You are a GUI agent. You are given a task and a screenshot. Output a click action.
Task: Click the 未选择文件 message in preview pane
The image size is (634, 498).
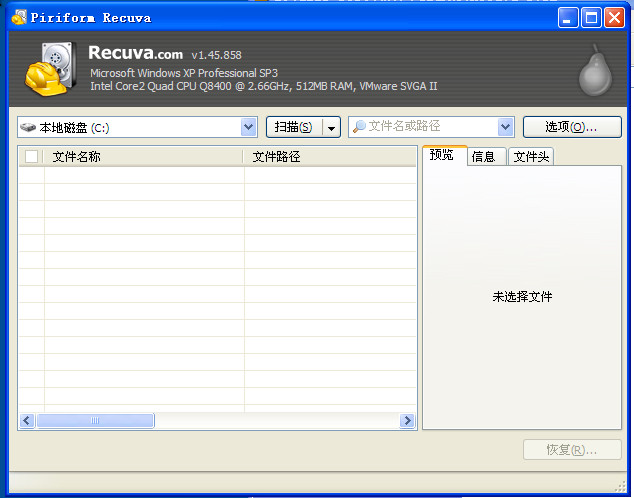point(522,297)
